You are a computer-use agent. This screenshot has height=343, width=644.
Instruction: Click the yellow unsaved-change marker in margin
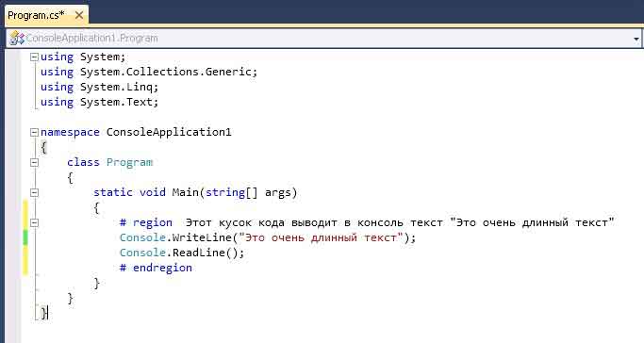pyautogui.click(x=25, y=215)
